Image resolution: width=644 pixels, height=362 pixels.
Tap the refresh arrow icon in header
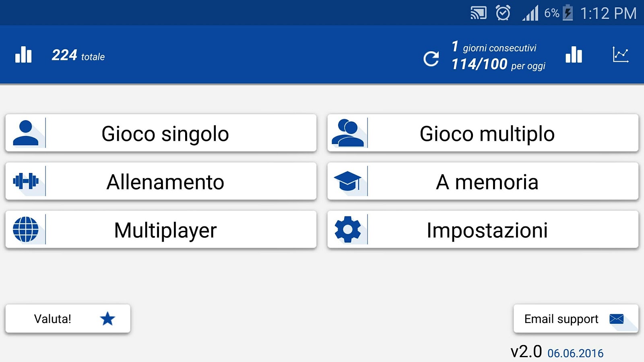(431, 59)
